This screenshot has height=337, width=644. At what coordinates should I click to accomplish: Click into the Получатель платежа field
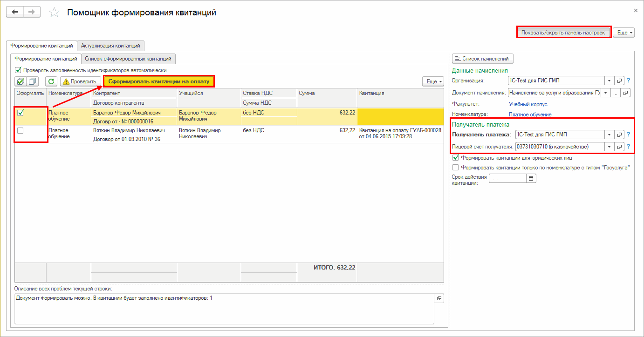(x=560, y=135)
